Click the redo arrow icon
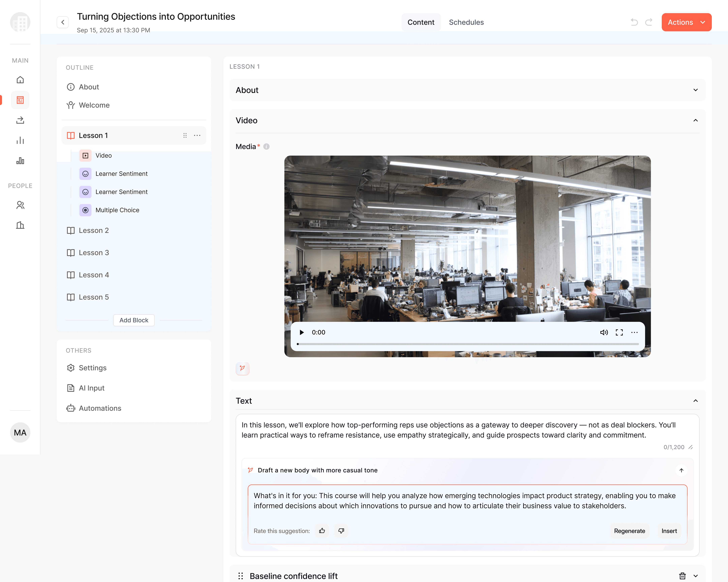 pos(649,22)
